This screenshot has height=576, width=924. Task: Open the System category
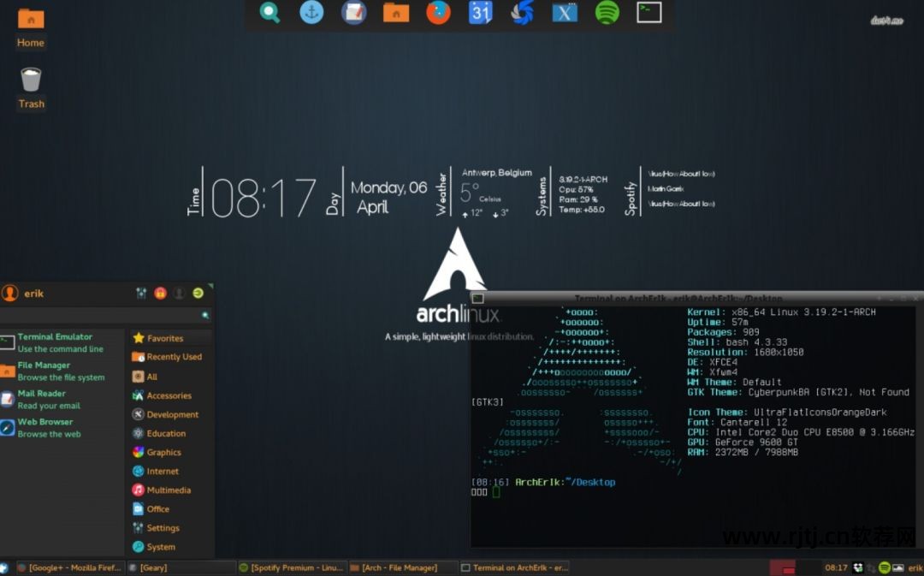[x=171, y=547]
